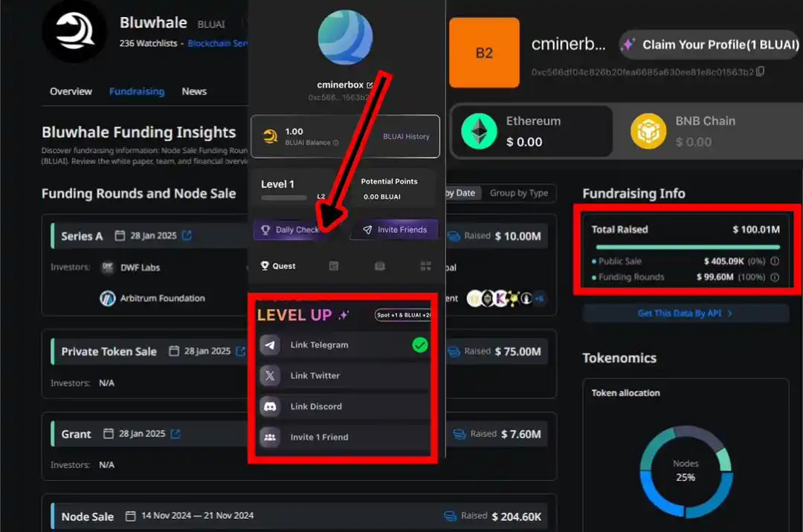Click the Level 1 progress bar

(x=284, y=198)
